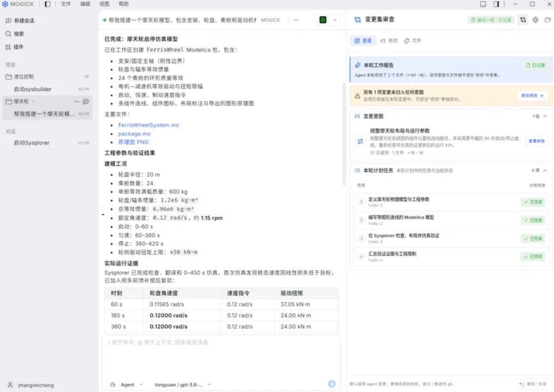Open the tongyuan / gpt model dropdown

point(183,385)
